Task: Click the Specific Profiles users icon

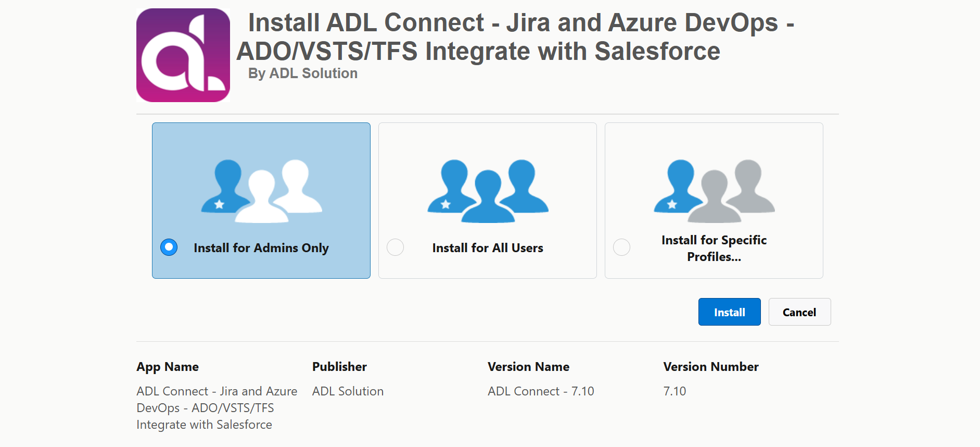Action: [715, 191]
